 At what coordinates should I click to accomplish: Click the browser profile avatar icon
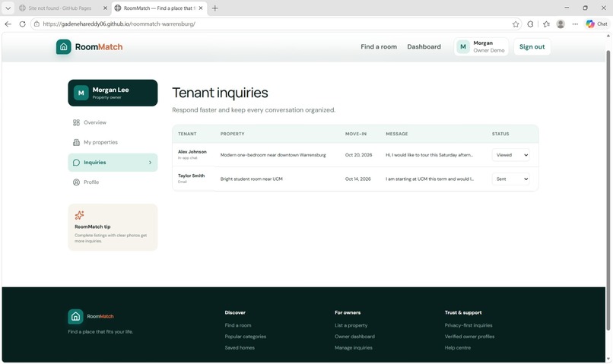[x=561, y=24]
